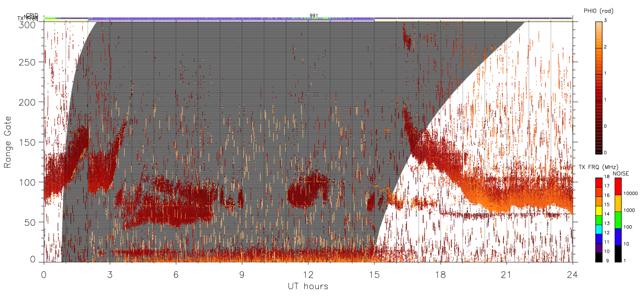This screenshot has width=644, height=297.
Task: Click the TX FRQ legend bottom value '9'
Action: (608, 261)
